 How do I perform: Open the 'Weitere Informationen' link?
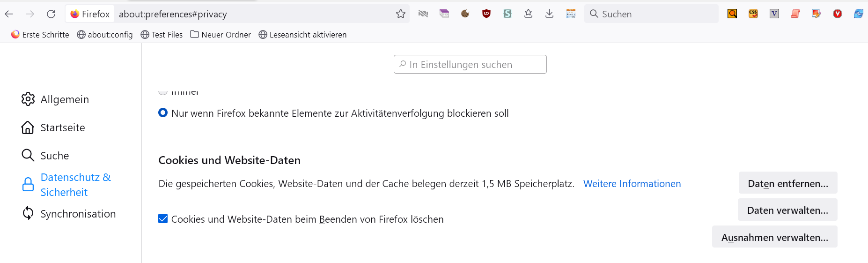tap(632, 184)
